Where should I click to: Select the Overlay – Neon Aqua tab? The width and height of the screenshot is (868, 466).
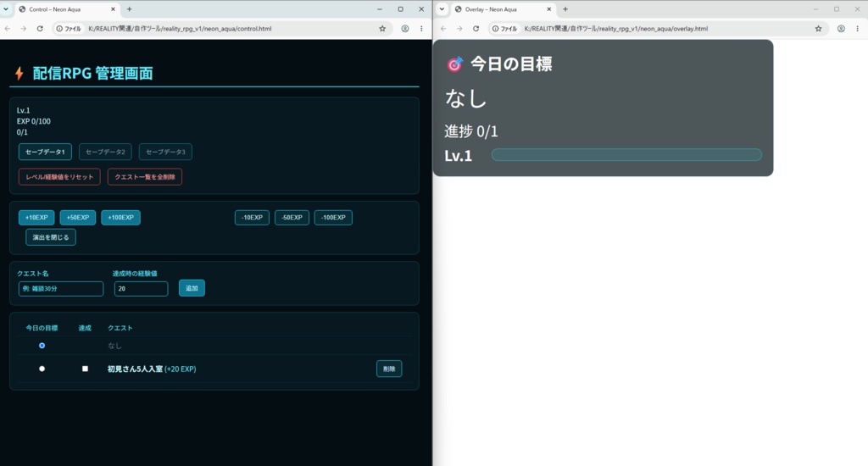click(502, 9)
